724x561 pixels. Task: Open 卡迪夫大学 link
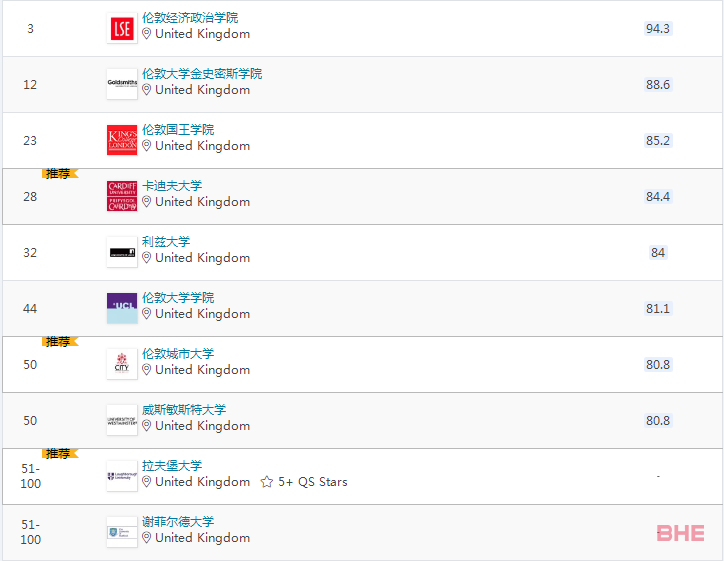tap(172, 186)
